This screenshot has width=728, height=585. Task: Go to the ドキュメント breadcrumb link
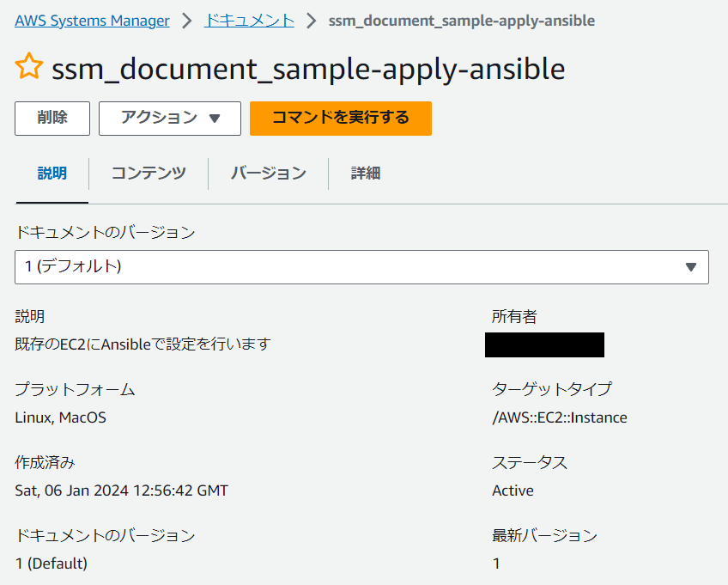(249, 21)
